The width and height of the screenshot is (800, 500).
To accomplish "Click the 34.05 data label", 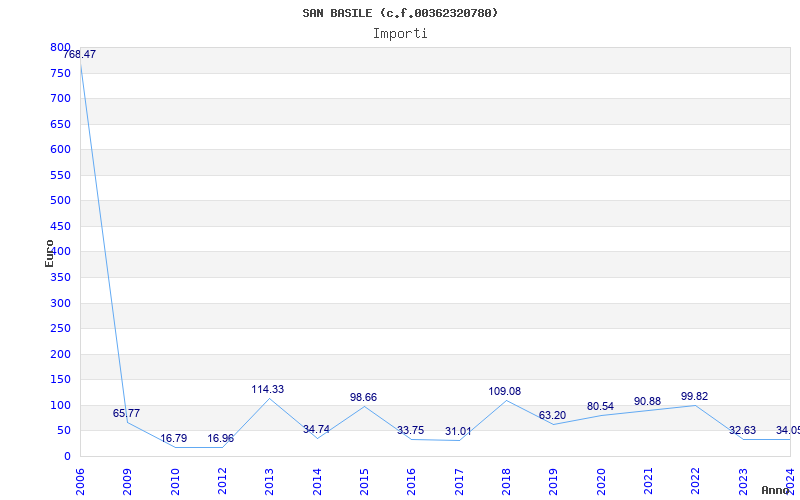I will [788, 431].
